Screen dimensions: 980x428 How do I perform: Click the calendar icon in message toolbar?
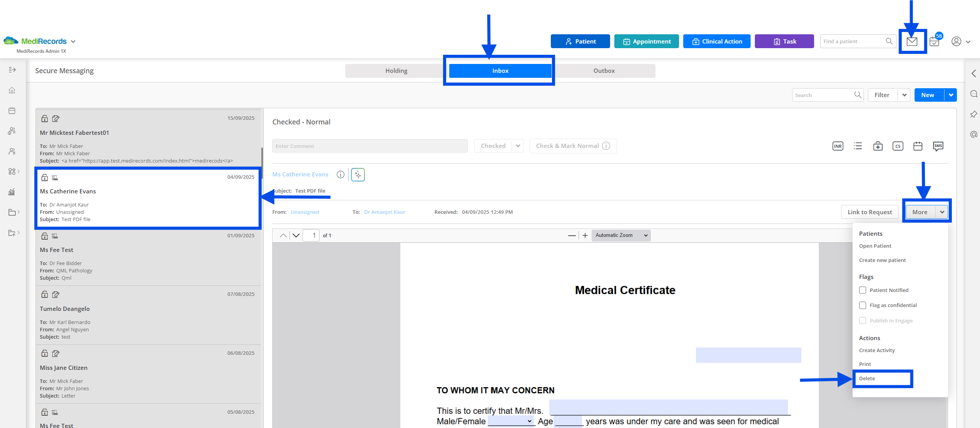(918, 146)
